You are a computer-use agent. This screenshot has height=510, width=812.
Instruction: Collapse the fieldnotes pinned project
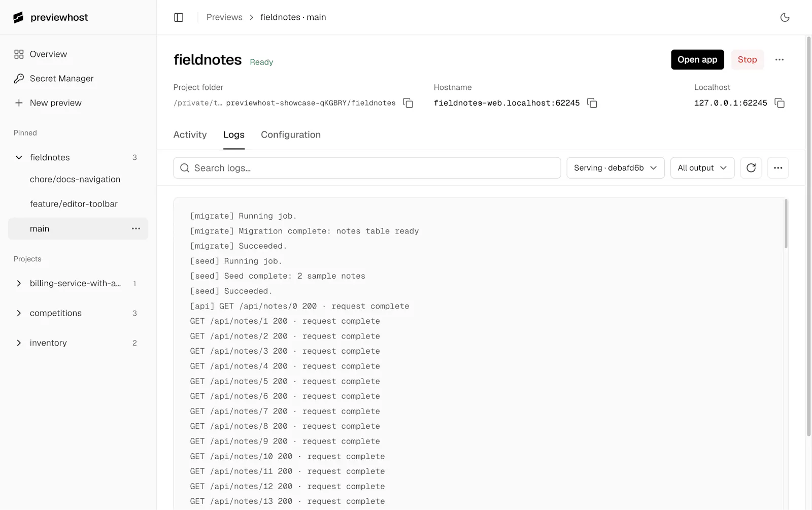point(19,157)
